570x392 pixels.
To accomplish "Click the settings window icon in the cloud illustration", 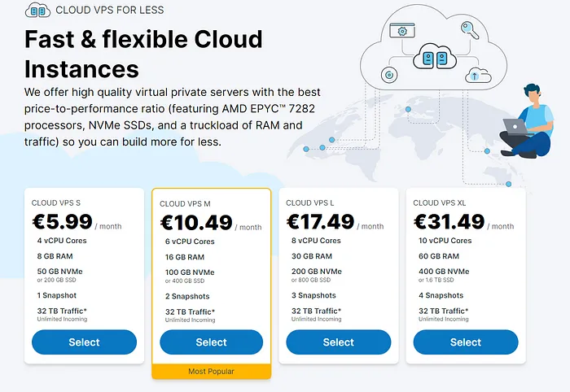I will 402,30.
